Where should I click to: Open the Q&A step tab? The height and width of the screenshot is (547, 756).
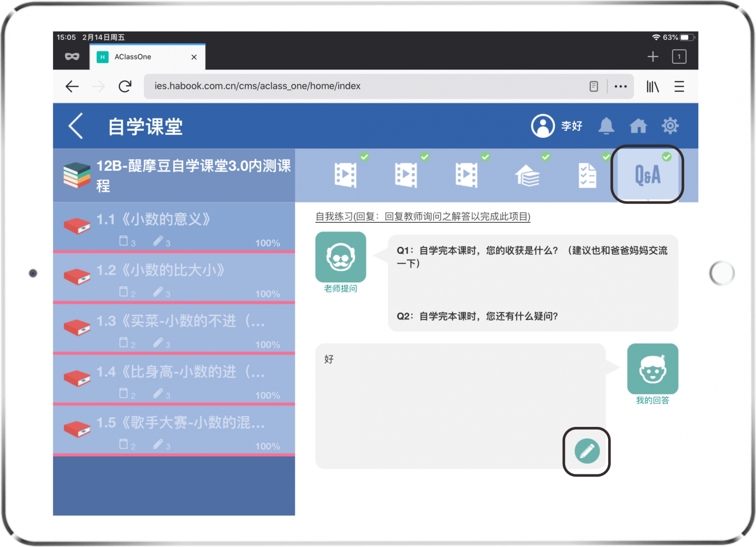point(647,175)
